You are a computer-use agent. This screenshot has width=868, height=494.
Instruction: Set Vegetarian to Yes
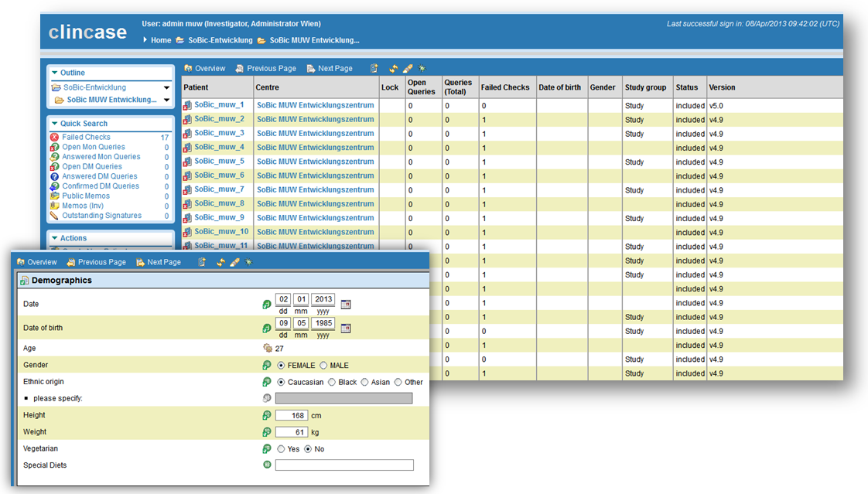281,449
